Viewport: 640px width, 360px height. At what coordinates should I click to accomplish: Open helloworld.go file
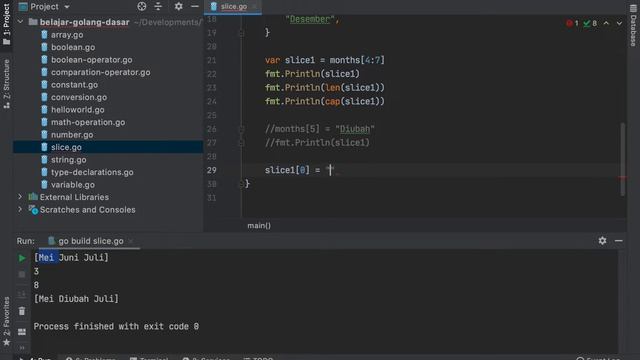(x=78, y=110)
